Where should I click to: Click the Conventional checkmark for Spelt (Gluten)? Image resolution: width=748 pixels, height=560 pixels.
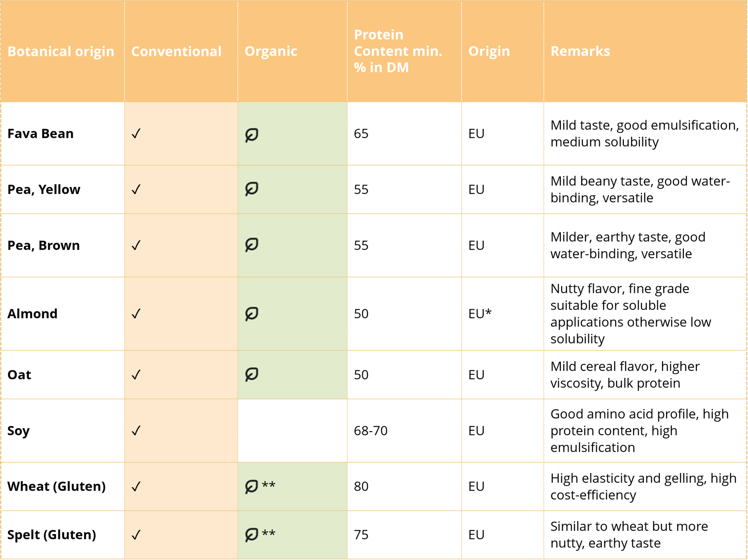click(x=136, y=535)
